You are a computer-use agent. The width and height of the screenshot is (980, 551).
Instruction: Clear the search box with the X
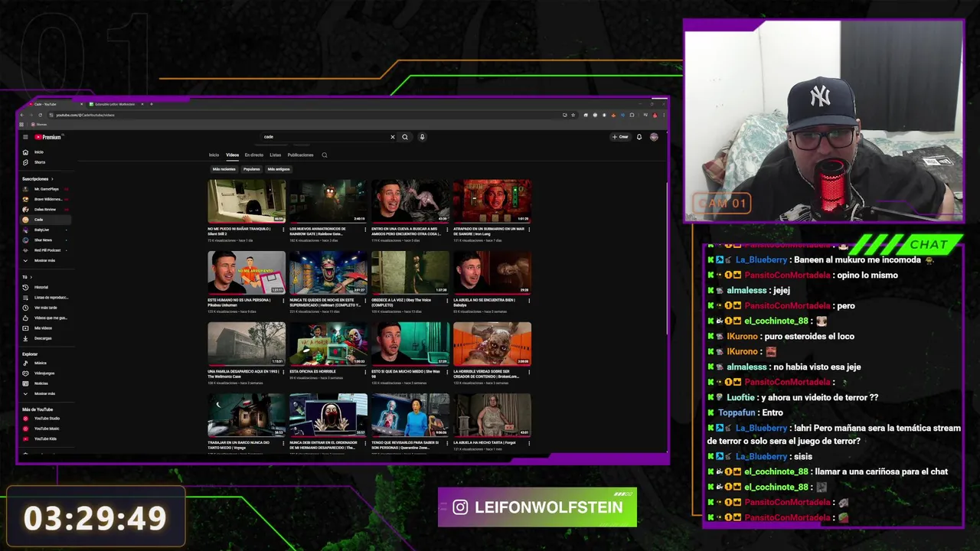point(393,137)
